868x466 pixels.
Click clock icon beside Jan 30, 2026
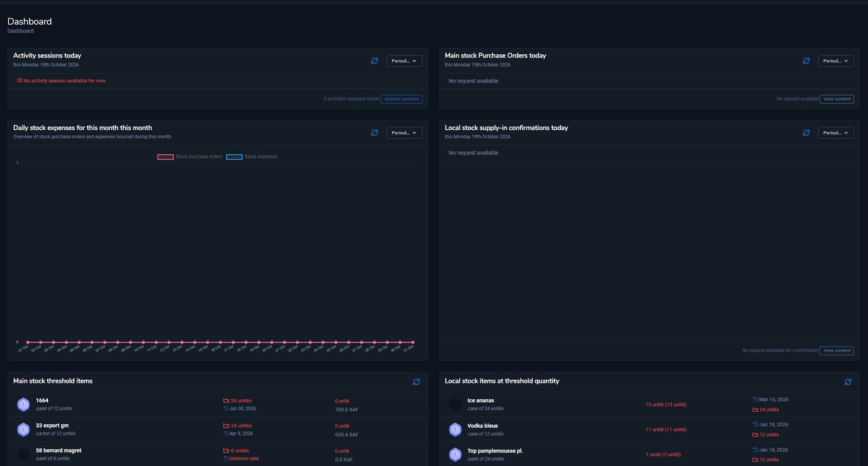click(x=226, y=408)
